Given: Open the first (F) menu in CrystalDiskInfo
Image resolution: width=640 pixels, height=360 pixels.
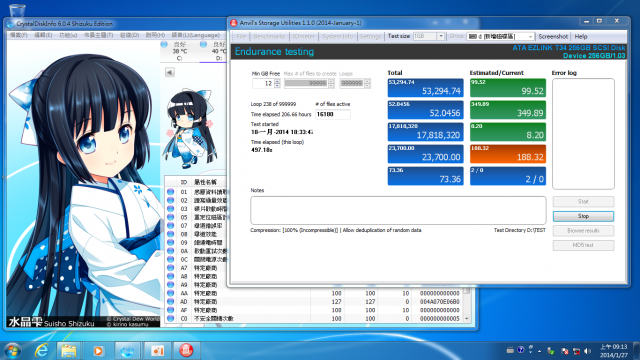Looking at the screenshot, I should click(19, 36).
